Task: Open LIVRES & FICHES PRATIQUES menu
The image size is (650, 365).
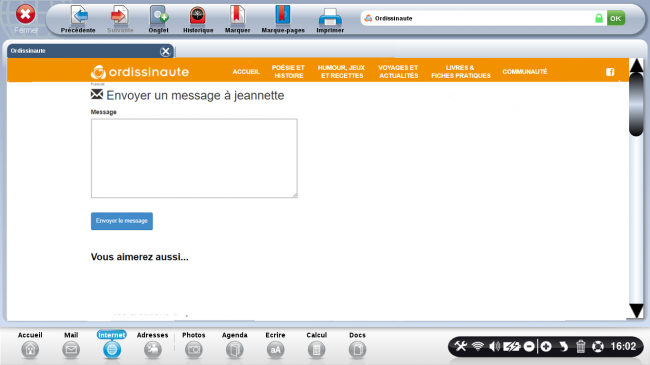Action: tap(461, 72)
